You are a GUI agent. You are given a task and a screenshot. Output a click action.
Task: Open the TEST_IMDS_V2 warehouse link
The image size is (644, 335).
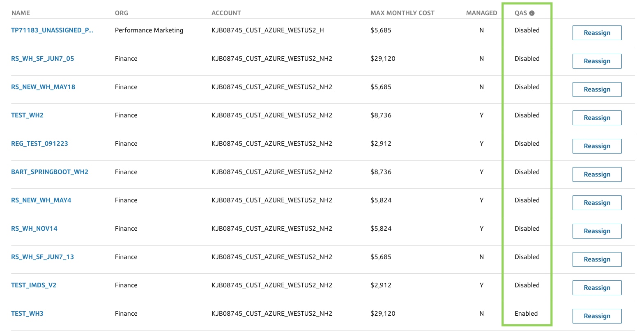coord(34,285)
